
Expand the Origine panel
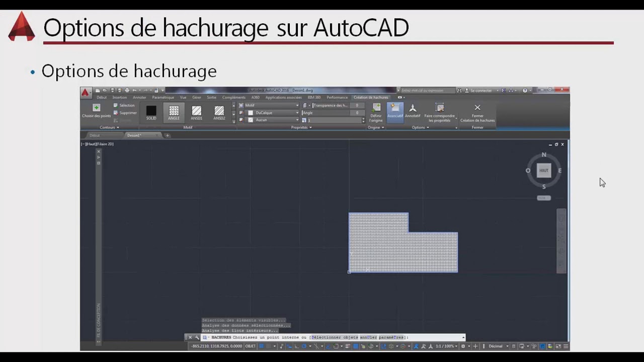(x=376, y=128)
